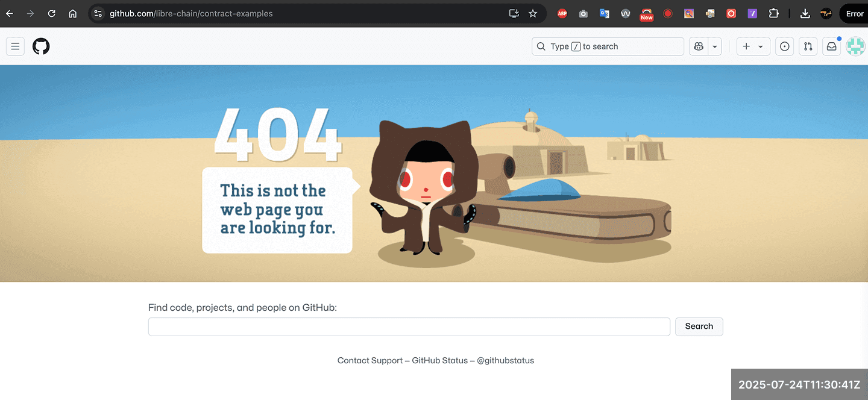Open the @githubstatus link
868x400 pixels.
(505, 360)
